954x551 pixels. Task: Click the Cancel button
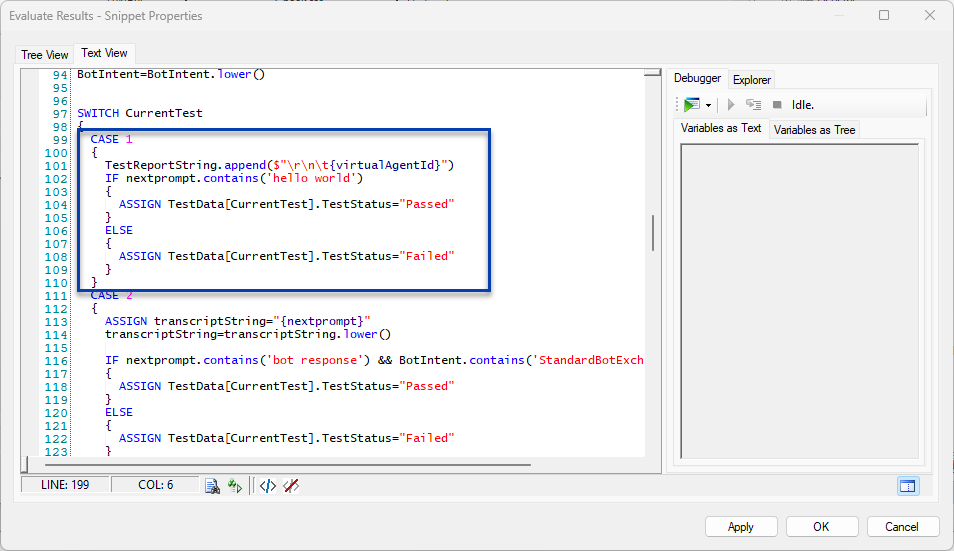903,526
